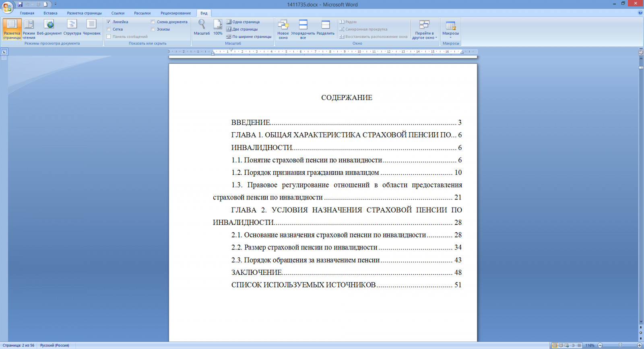Click the zoom slider handle
The height and width of the screenshot is (349, 644).
[x=620, y=345]
